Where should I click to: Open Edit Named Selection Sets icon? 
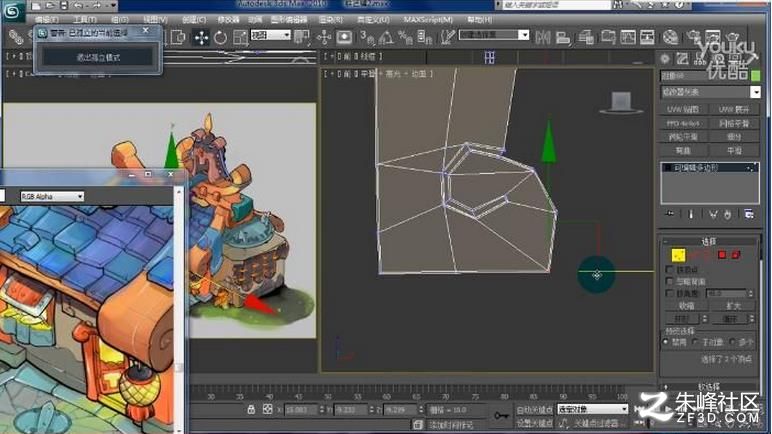447,37
